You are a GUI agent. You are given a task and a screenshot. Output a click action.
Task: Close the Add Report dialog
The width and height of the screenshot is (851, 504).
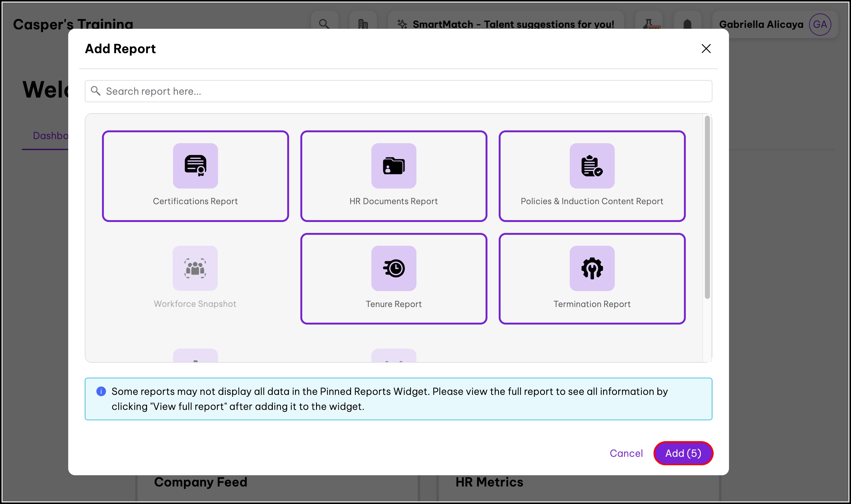706,48
